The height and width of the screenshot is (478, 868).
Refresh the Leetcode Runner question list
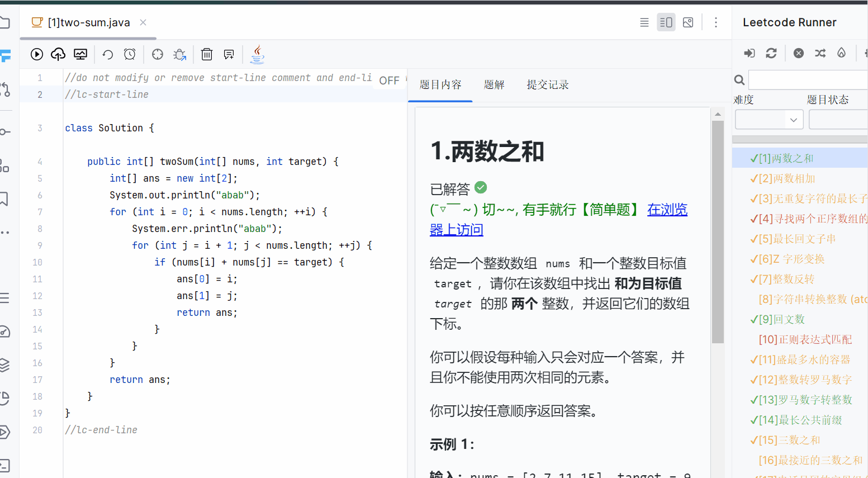771,53
